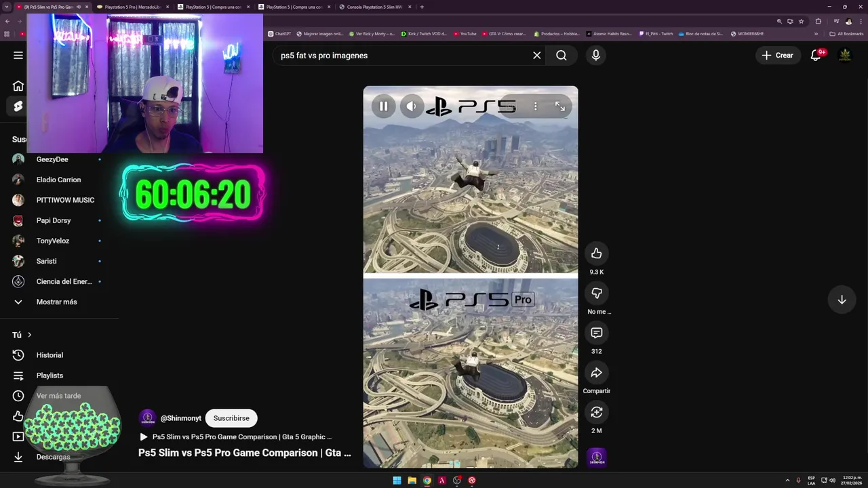Pause the Shorts video
868x488 pixels.
click(x=383, y=106)
